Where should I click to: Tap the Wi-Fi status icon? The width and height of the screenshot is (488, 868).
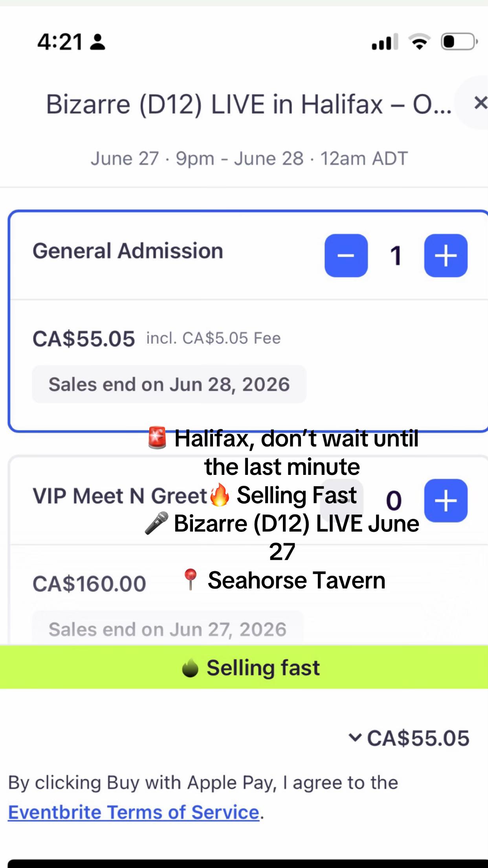(419, 41)
